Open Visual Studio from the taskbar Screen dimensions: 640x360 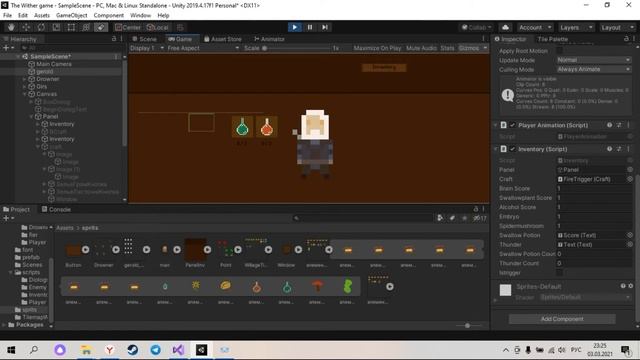tap(178, 350)
